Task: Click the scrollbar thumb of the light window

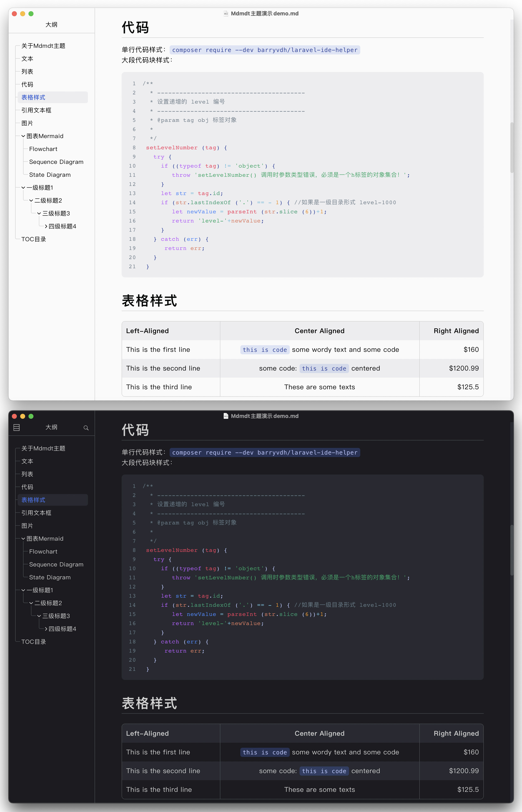Action: click(x=511, y=147)
